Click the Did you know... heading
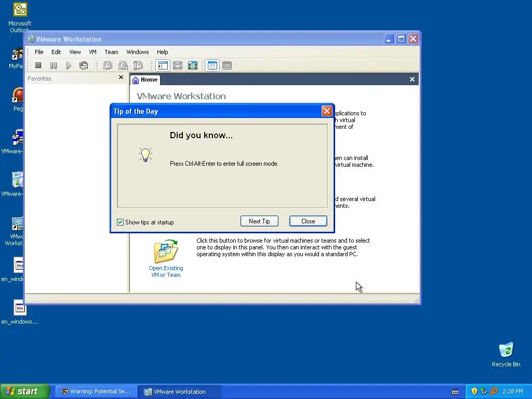 (x=201, y=135)
